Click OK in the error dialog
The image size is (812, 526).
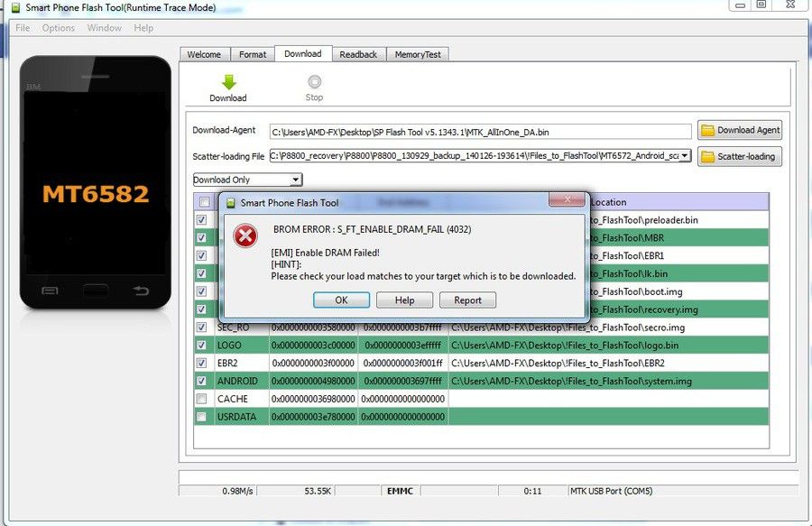341,300
